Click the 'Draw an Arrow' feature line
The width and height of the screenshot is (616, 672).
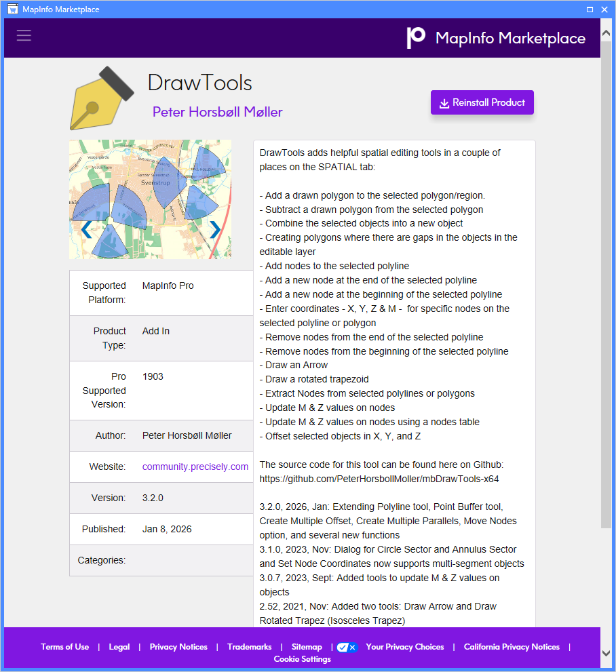pos(294,365)
